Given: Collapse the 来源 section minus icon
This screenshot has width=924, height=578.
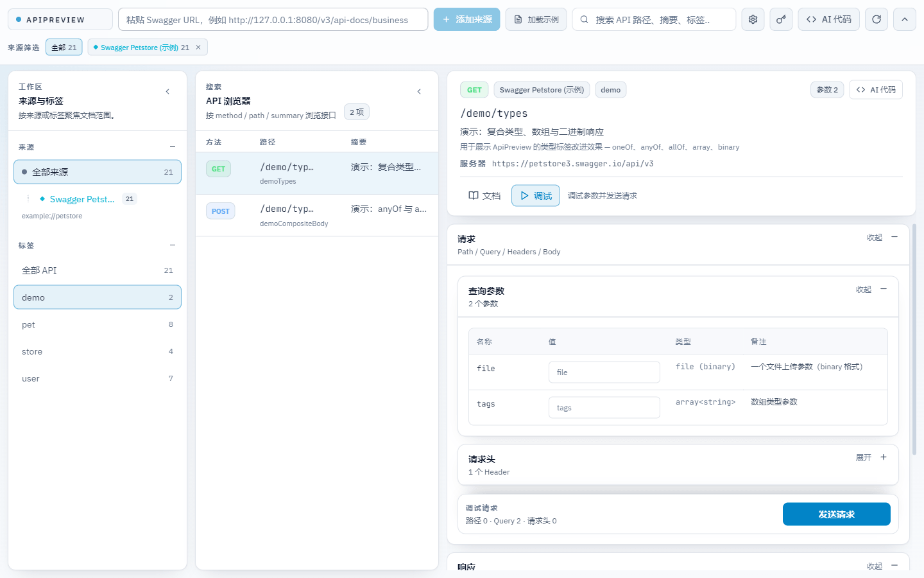Looking at the screenshot, I should point(173,147).
